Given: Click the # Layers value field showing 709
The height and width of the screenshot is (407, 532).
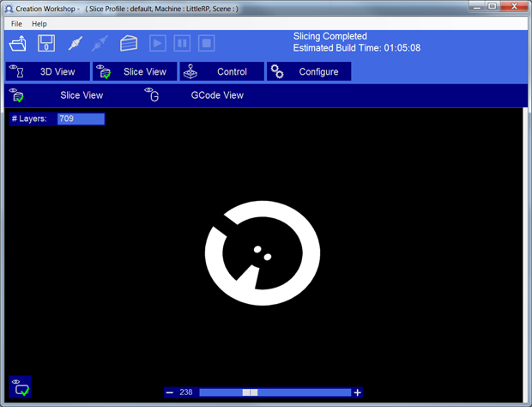Looking at the screenshot, I should pyautogui.click(x=82, y=118).
